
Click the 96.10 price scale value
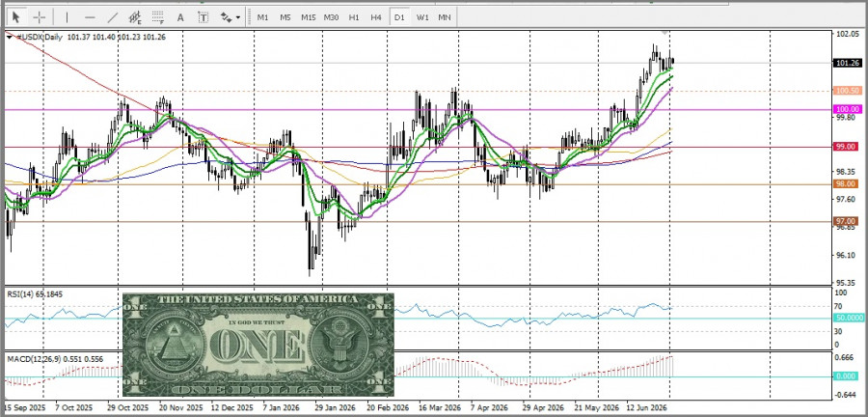tap(847, 255)
